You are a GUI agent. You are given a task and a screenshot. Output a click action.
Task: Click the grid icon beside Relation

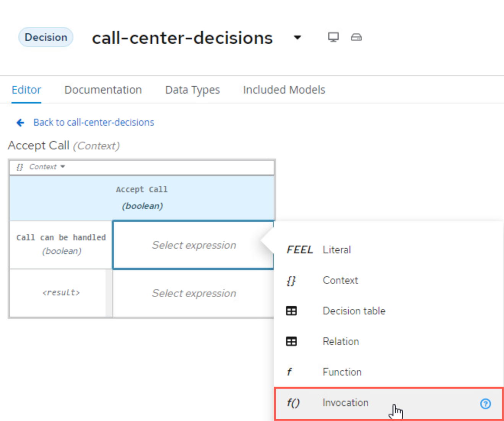pyautogui.click(x=291, y=342)
